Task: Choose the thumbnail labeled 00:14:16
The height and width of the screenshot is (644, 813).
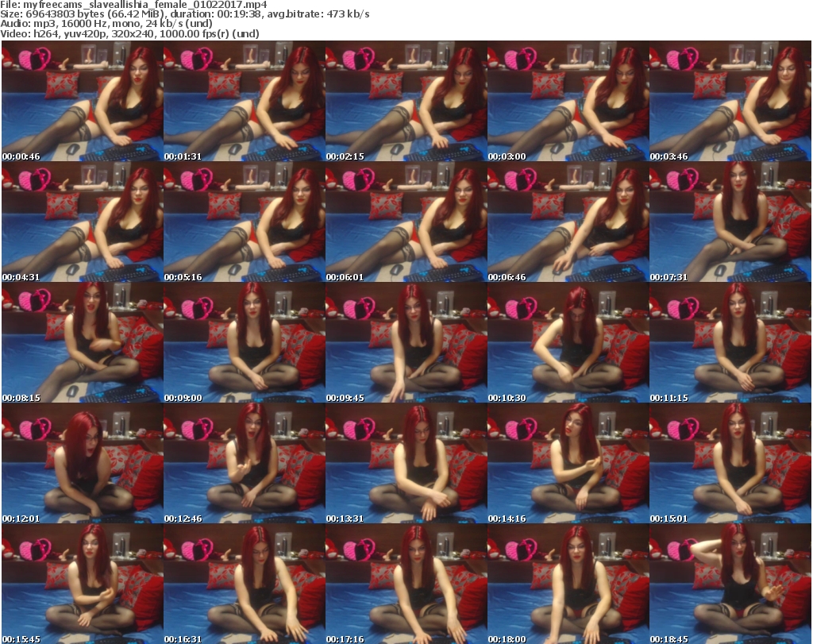Action: (x=568, y=464)
